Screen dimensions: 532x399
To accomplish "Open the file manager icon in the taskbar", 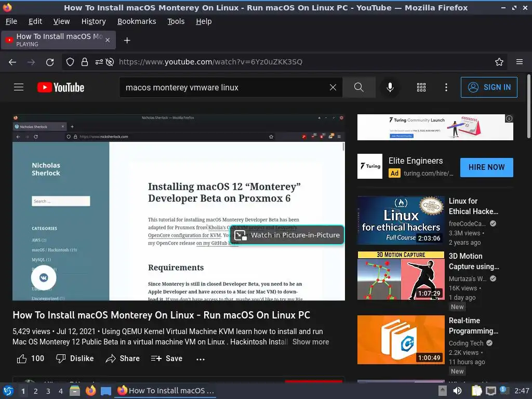I will tap(75, 391).
